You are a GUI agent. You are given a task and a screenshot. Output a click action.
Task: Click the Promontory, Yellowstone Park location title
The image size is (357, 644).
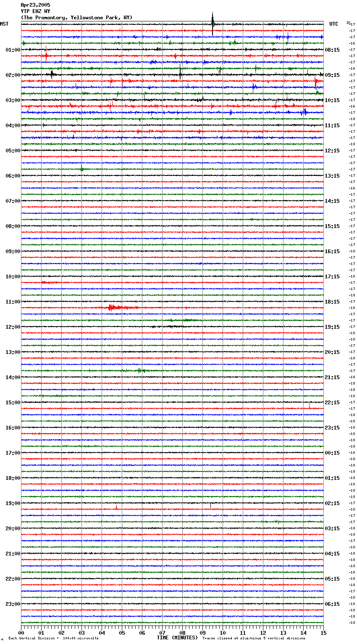(x=76, y=18)
